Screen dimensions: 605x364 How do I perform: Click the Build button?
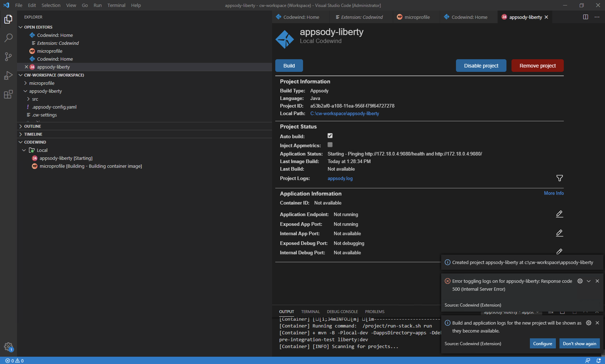point(289,65)
